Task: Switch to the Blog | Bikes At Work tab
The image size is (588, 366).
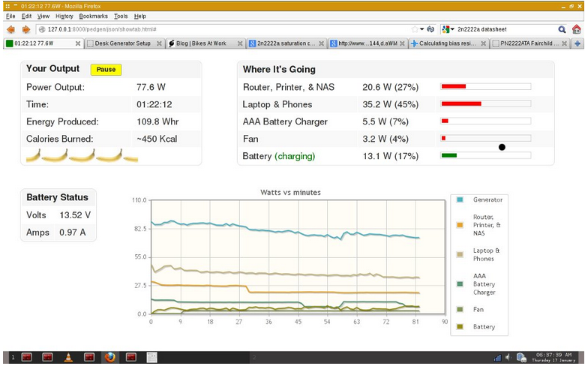Action: click(201, 43)
